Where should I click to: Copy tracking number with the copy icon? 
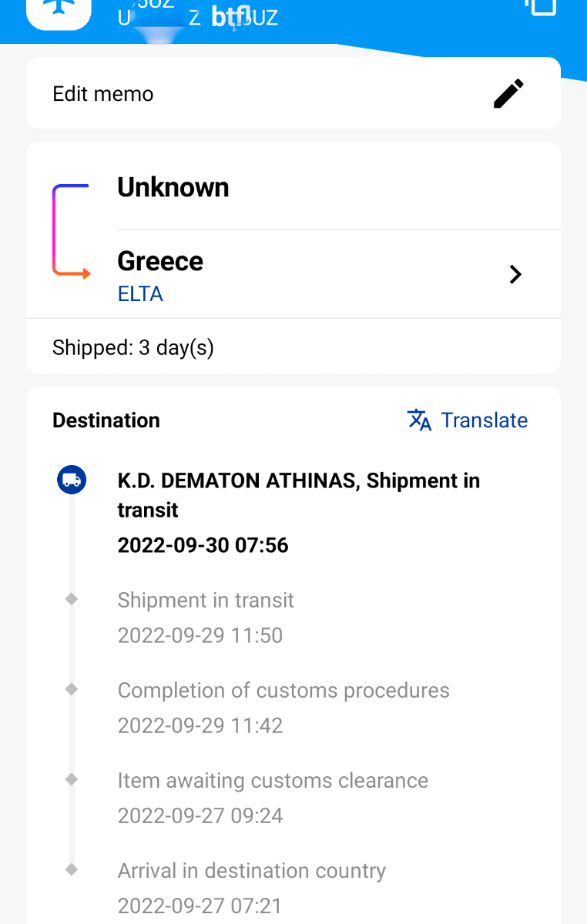[541, 6]
